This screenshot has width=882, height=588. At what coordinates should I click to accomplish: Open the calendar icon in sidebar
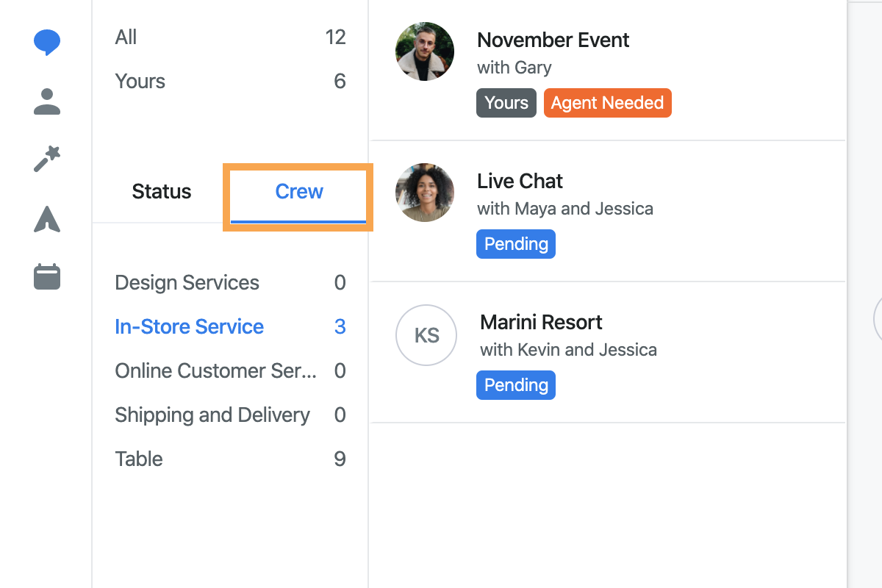[47, 277]
